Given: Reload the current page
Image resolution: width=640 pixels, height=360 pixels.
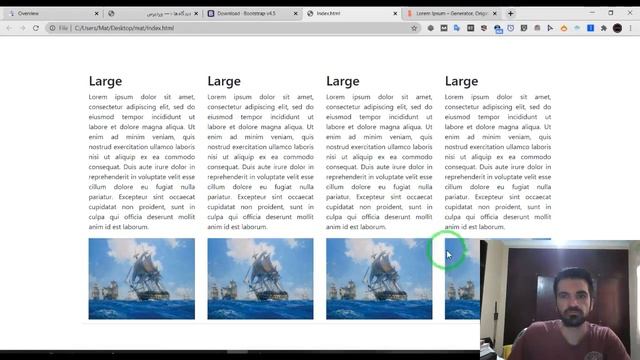Looking at the screenshot, I should pos(36,28).
